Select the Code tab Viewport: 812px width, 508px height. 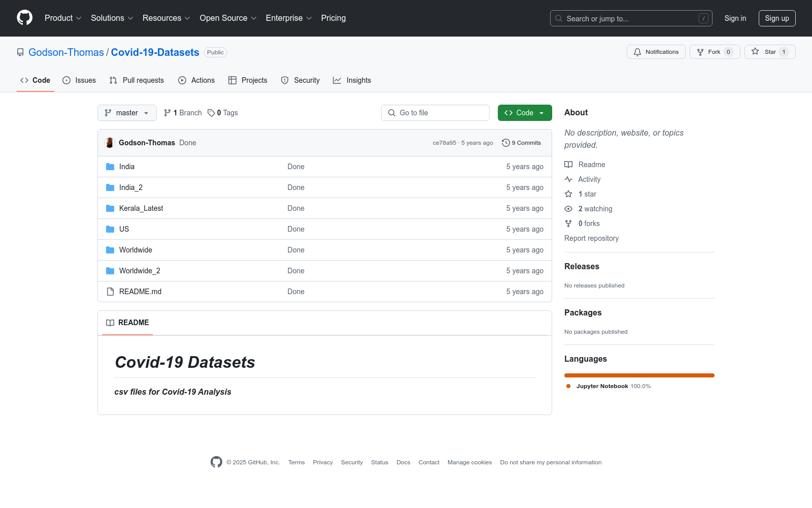pos(35,80)
